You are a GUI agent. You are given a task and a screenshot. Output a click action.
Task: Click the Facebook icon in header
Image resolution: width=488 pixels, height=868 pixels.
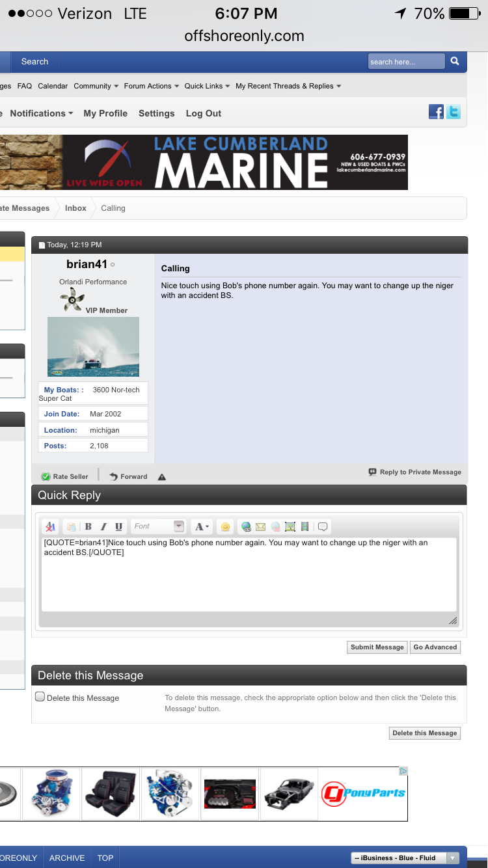436,112
